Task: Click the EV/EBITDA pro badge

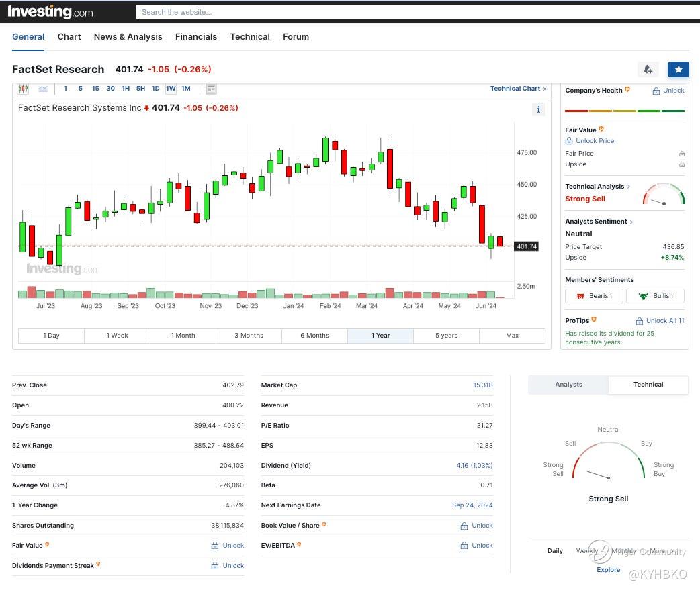Action: click(299, 544)
